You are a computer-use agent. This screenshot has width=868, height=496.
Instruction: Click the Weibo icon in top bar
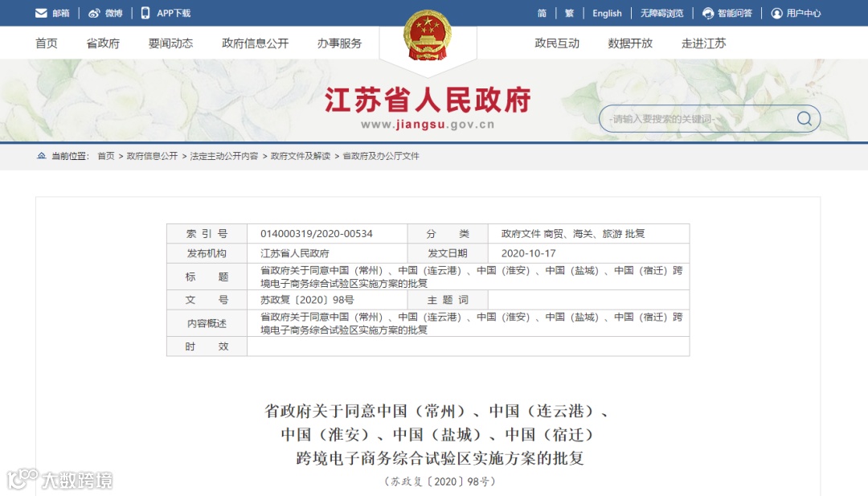[94, 14]
